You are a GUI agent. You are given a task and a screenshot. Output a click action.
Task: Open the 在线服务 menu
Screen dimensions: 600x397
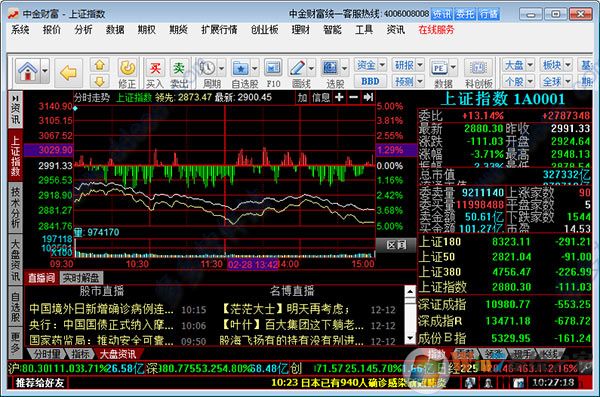436,30
